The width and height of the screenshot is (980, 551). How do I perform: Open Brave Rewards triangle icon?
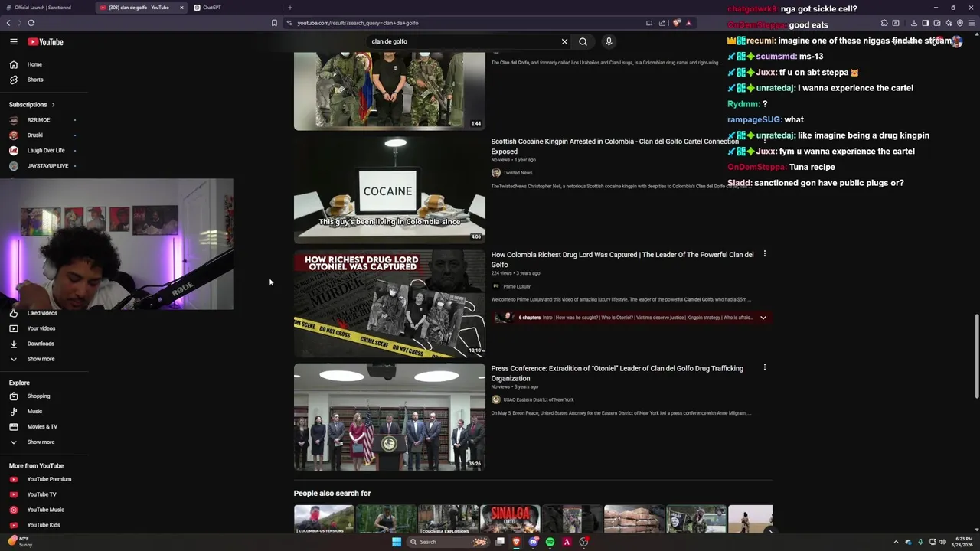pos(688,23)
